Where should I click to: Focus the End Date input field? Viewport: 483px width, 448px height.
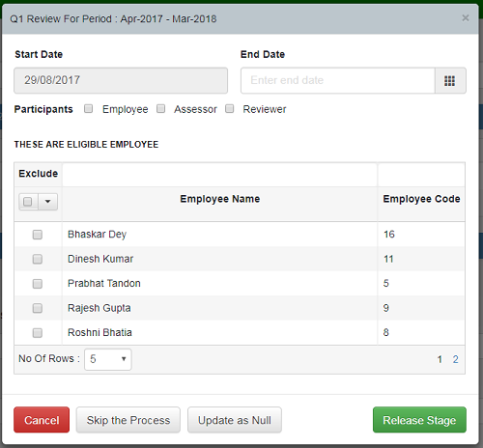pos(338,80)
